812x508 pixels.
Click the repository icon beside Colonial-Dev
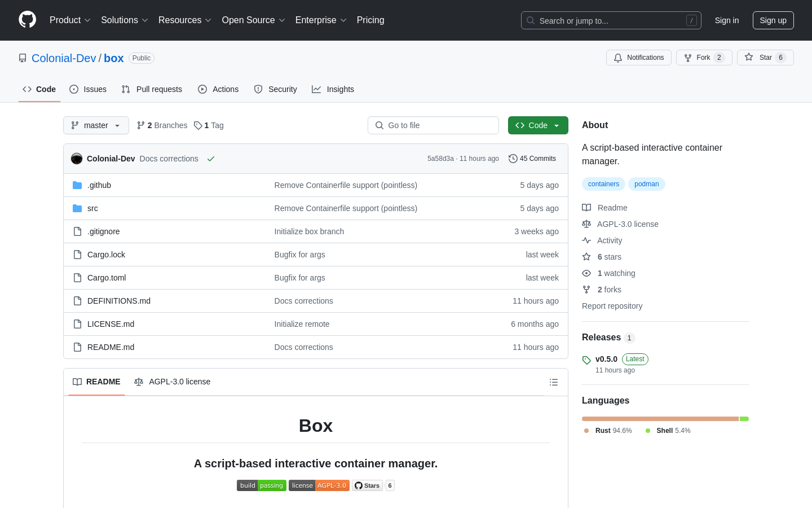tap(23, 58)
